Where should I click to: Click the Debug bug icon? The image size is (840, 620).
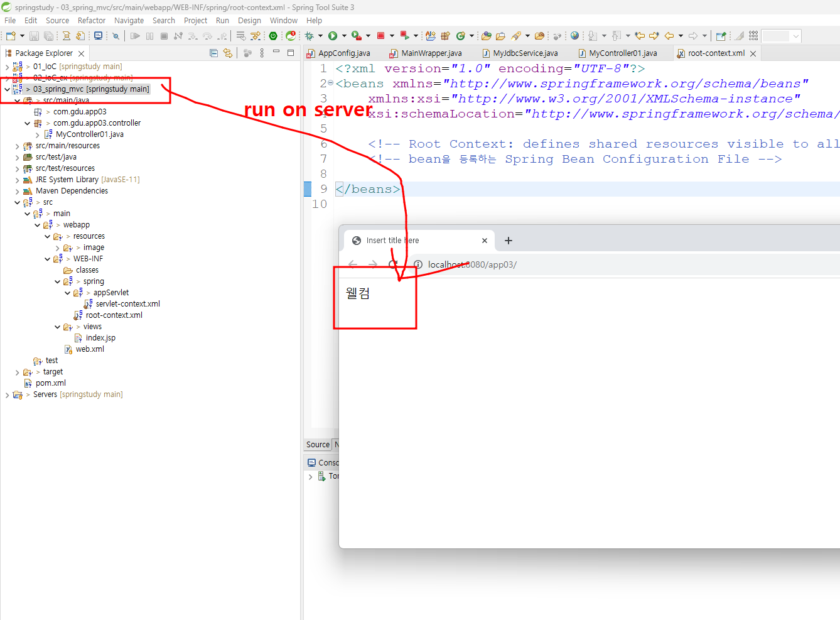point(309,36)
